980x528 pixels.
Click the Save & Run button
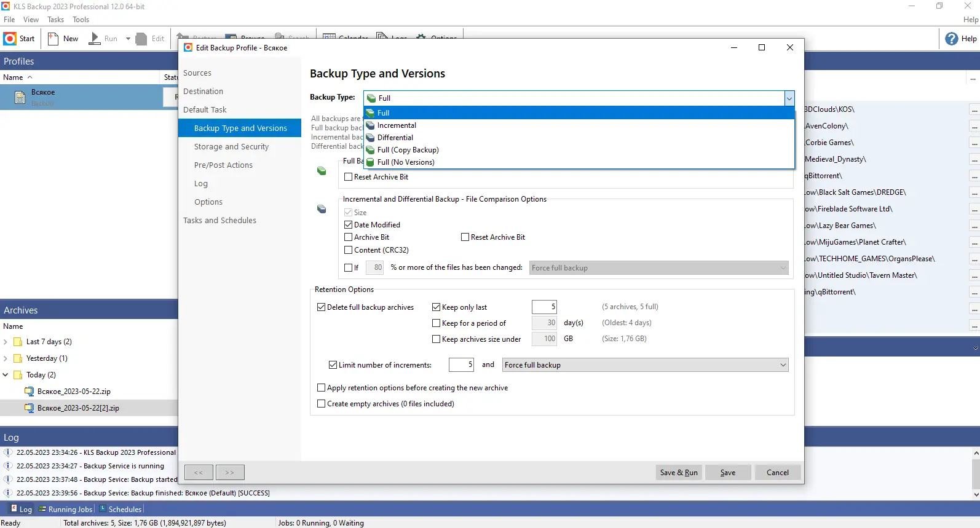pyautogui.click(x=679, y=473)
